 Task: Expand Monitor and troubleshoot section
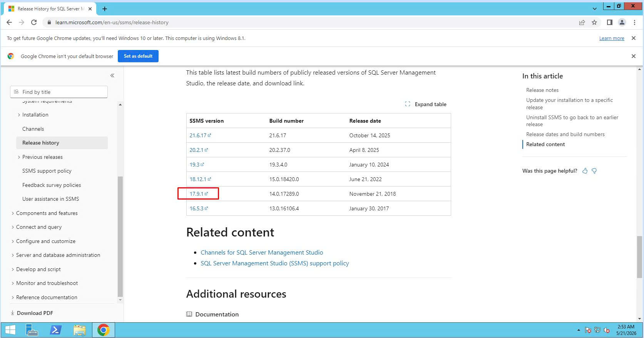13,283
